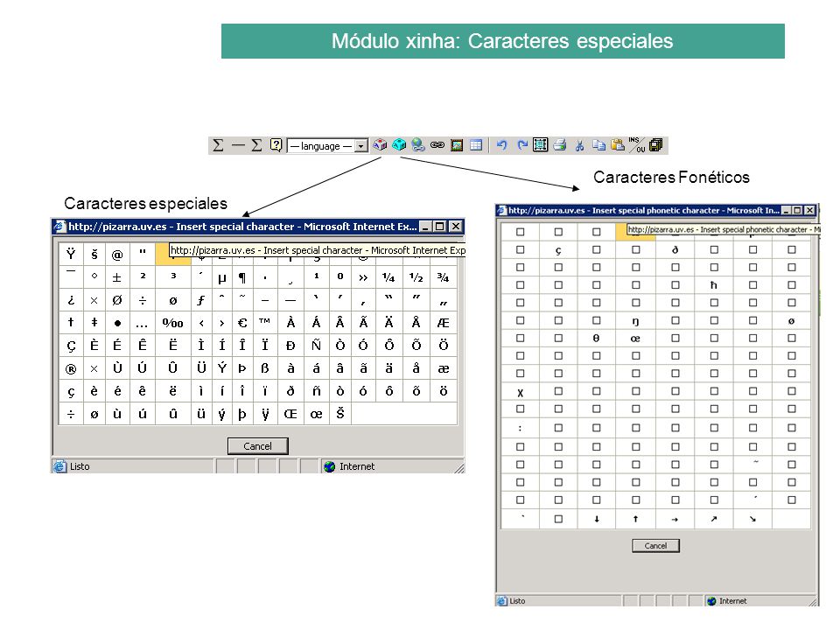Pick the ƒ florin character
This screenshot has width=840, height=630.
point(201,300)
